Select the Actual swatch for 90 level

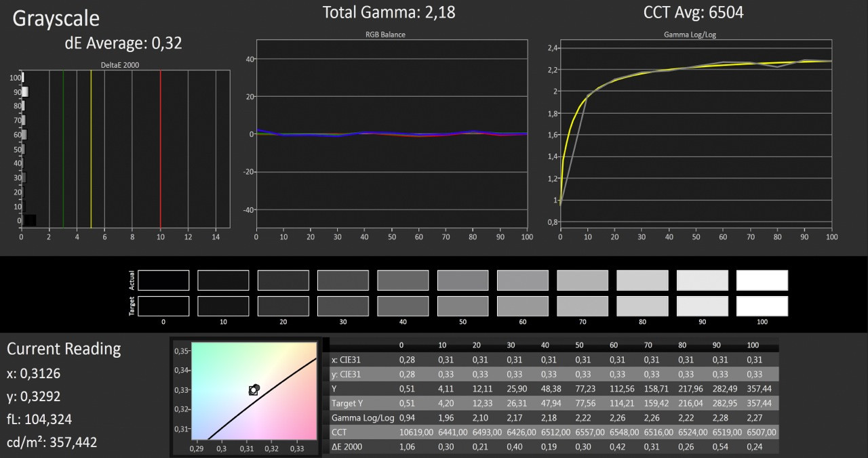[x=702, y=280]
